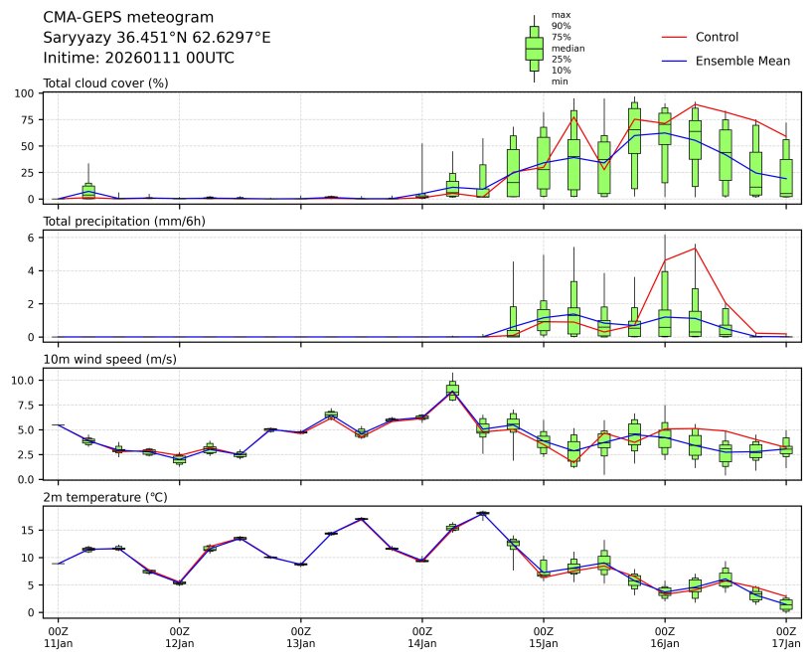This screenshot has height=660, width=812.
Task: Click the "min" legend label
Action: tap(560, 82)
